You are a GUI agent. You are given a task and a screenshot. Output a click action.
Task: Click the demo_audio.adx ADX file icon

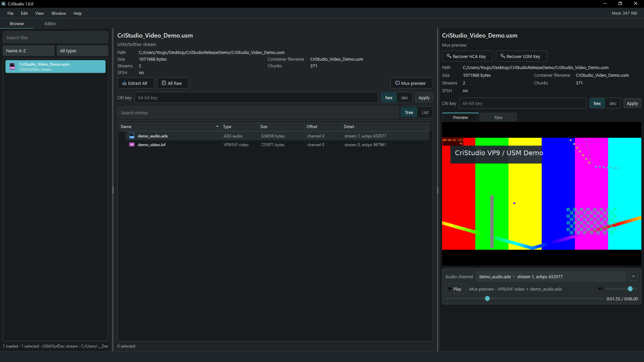(x=132, y=136)
